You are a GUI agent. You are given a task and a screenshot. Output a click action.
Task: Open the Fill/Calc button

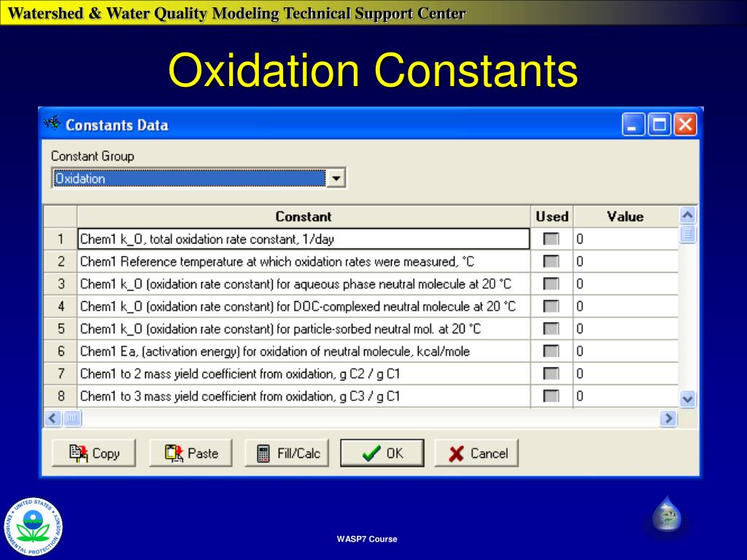287,453
